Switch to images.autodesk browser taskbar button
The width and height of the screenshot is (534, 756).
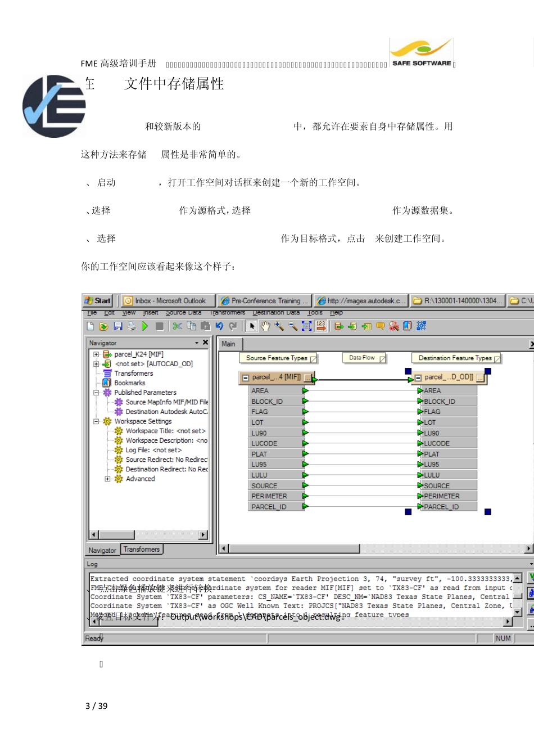361,301
